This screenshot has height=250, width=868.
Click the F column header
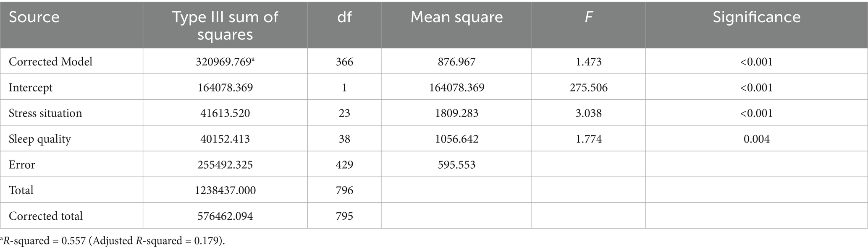pyautogui.click(x=588, y=17)
